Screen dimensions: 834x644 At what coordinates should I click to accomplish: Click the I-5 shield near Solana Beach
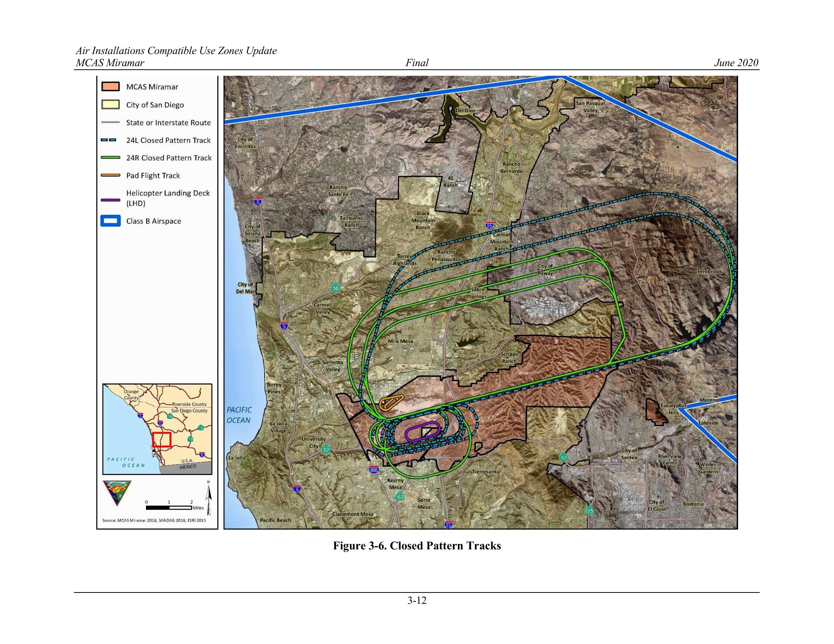pos(257,202)
